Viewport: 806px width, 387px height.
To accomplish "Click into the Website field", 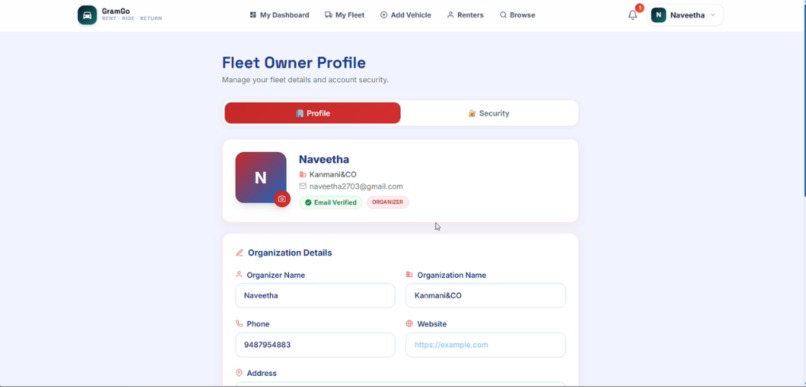I will pos(485,345).
